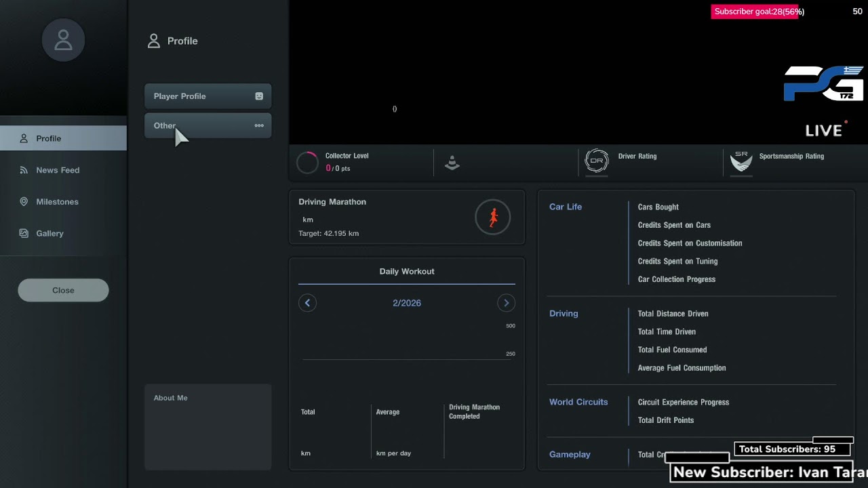868x488 pixels.
Task: Click the Driver Rating DR badge
Action: coord(597,161)
